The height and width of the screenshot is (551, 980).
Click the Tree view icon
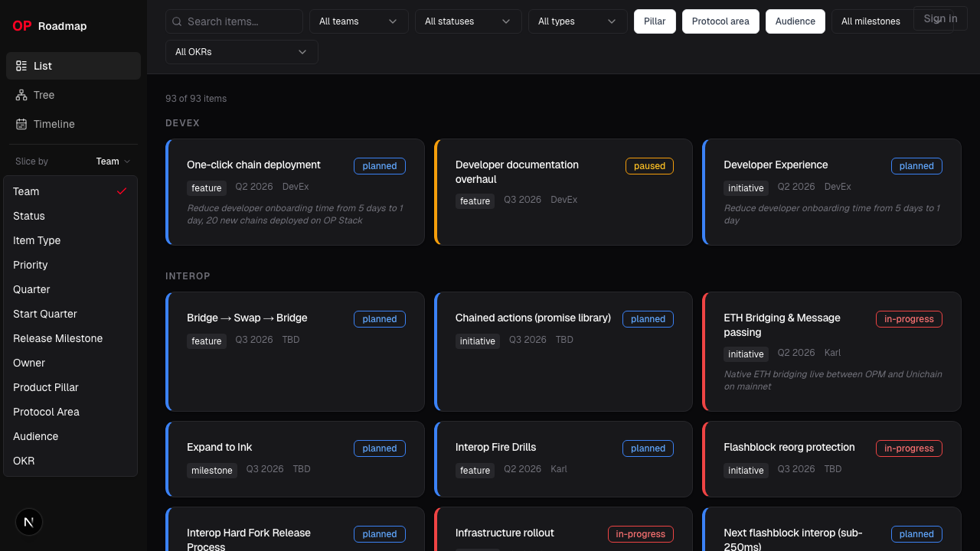[21, 95]
